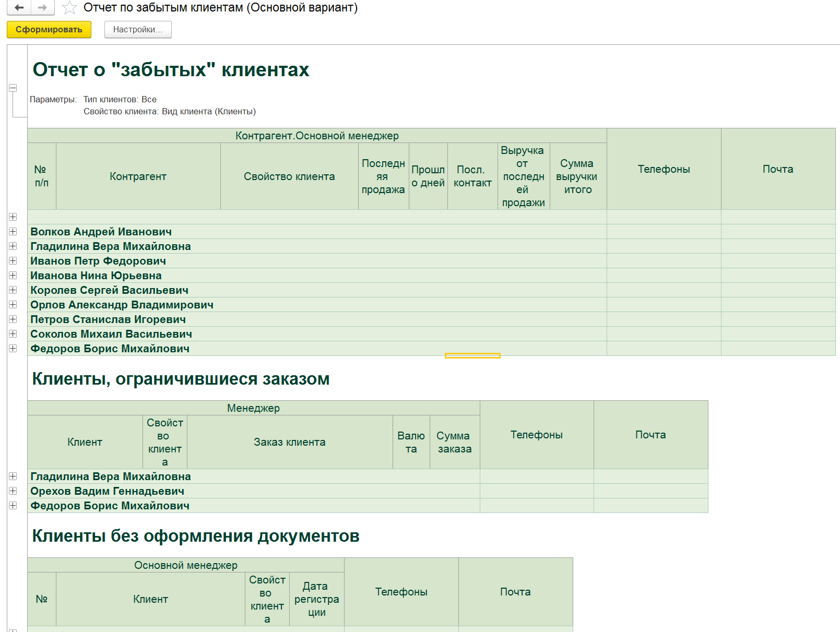The width and height of the screenshot is (840, 632).
Task: Click the Последняя продажа column header
Action: [x=384, y=176]
